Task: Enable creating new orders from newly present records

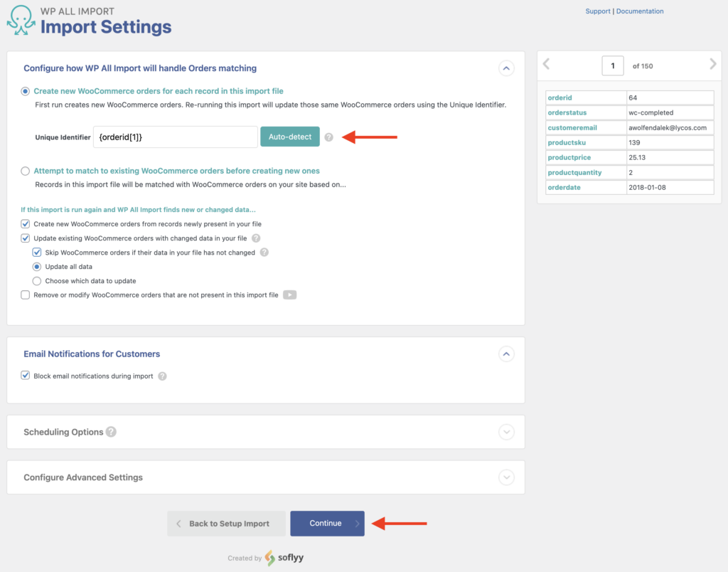Action: click(25, 223)
